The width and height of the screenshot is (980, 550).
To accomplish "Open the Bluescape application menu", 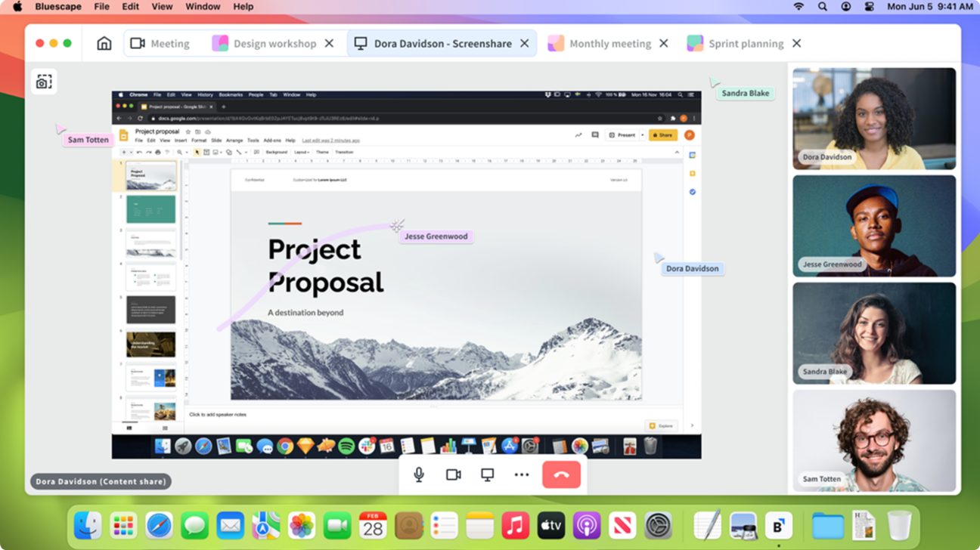I will coord(58,7).
